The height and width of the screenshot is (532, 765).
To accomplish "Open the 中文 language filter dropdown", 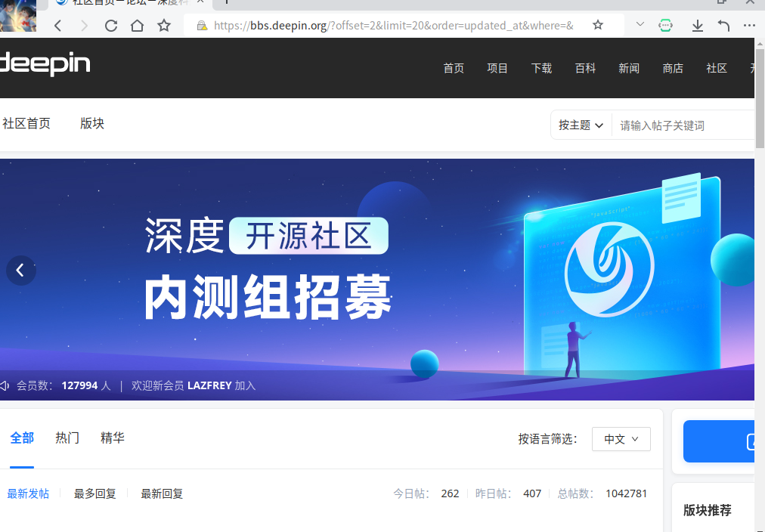I will point(621,439).
